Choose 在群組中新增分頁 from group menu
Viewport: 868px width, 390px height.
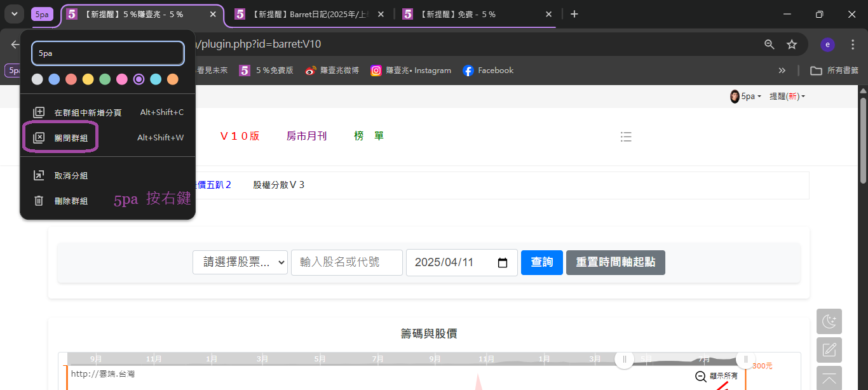[108, 112]
